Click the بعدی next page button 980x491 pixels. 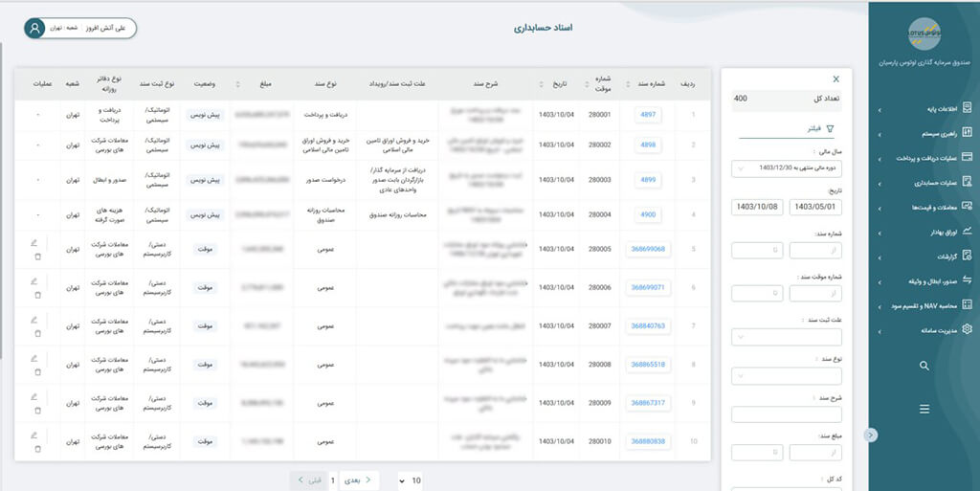[x=358, y=480]
